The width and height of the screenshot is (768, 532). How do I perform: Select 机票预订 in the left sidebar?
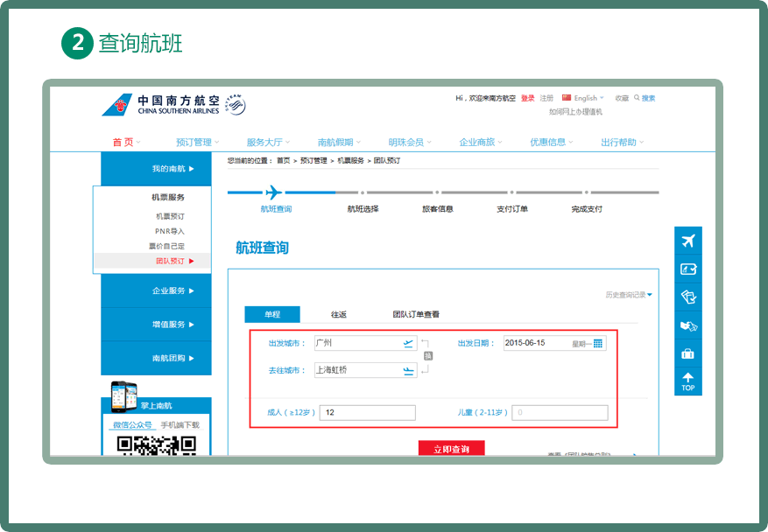170,216
